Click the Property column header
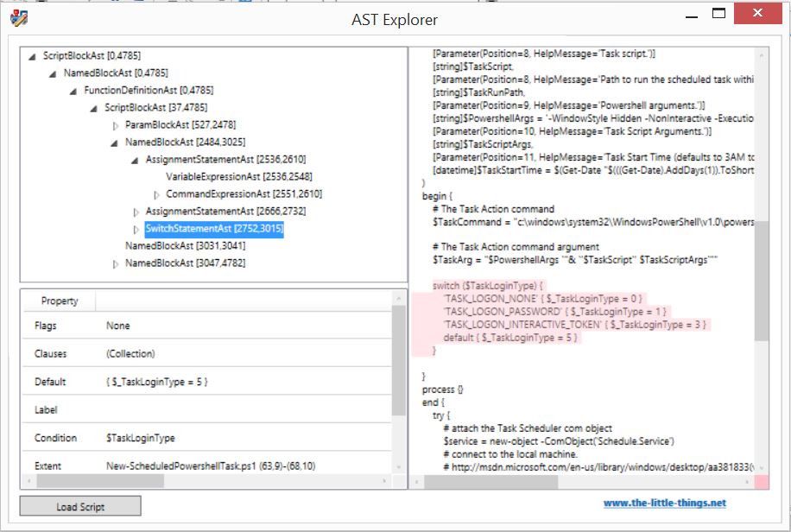Screen dimensions: 791x532 [x=59, y=301]
